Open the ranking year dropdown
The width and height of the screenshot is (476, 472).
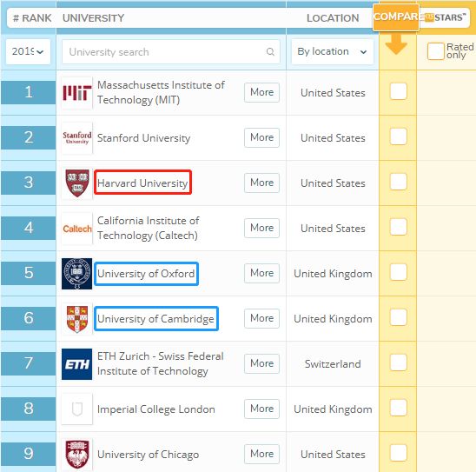28,51
